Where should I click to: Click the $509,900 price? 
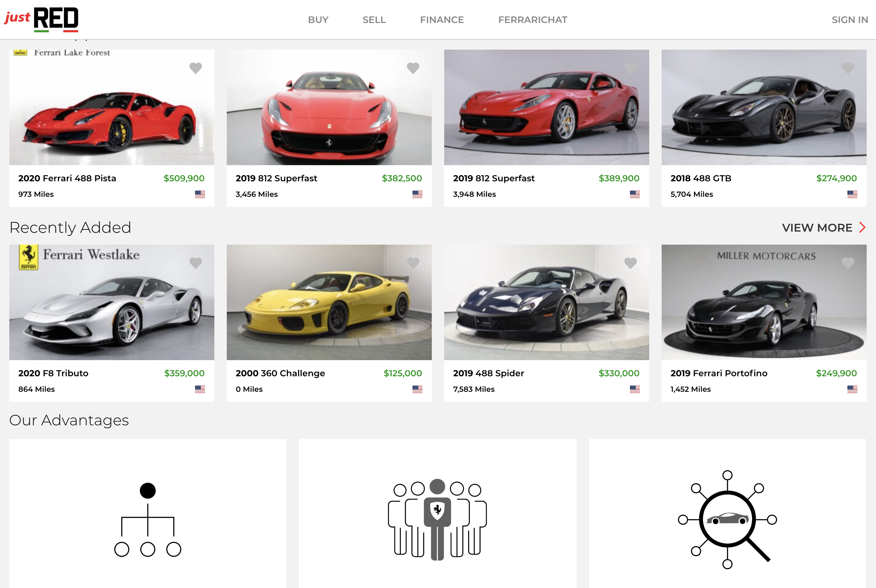(184, 179)
